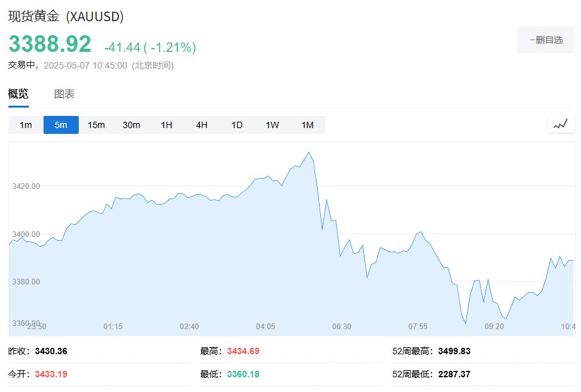The height and width of the screenshot is (392, 581).
Task: Click the 04:05 time axis label
Action: [265, 327]
